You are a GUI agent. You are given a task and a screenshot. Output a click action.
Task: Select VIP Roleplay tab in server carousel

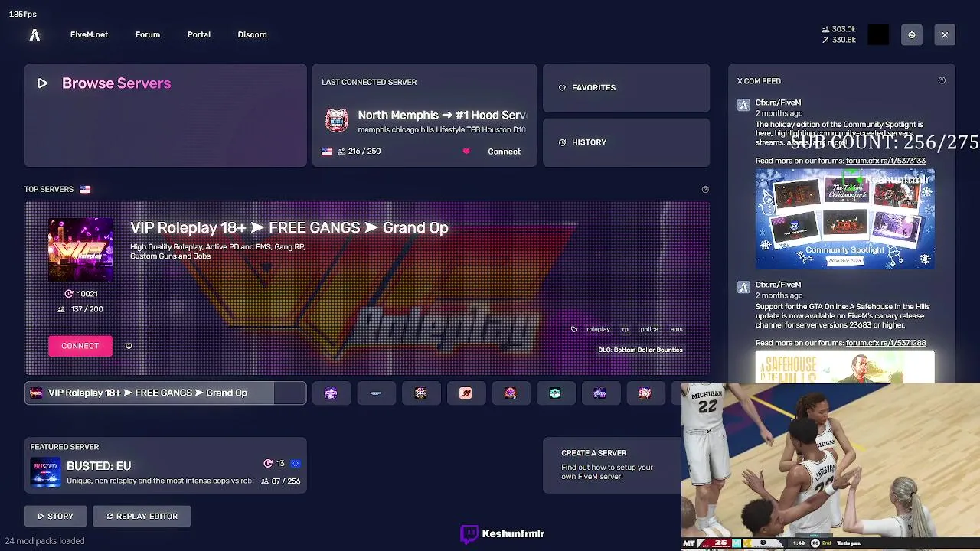[165, 393]
